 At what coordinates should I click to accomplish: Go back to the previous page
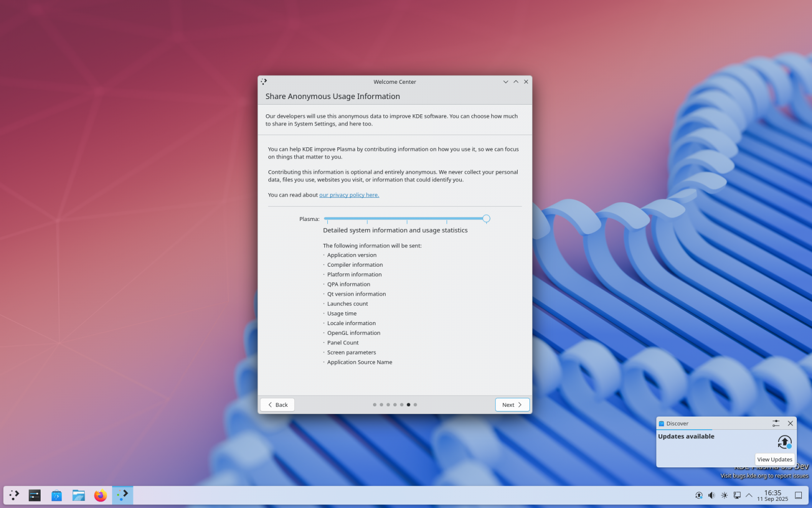278,405
